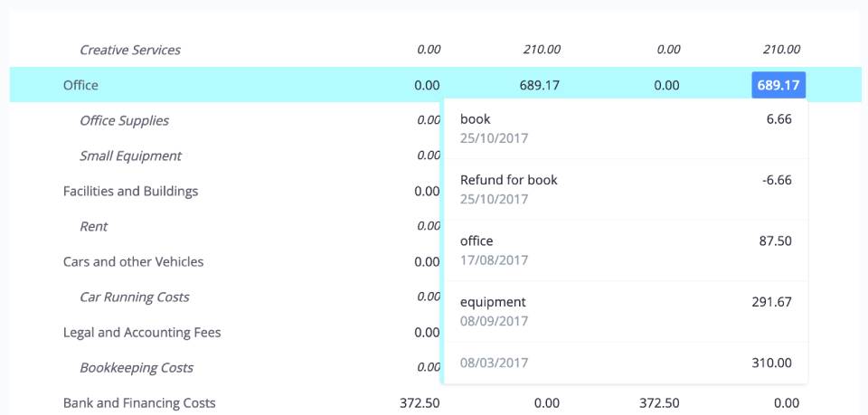Select the Creative Services subcategory
The height and width of the screenshot is (415, 868).
[x=130, y=50]
